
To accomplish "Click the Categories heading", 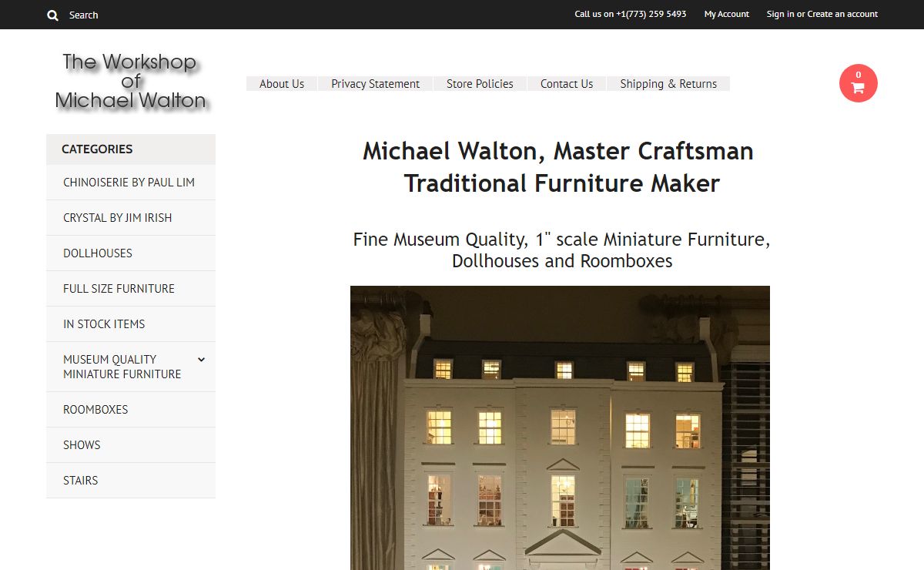I will click(97, 149).
